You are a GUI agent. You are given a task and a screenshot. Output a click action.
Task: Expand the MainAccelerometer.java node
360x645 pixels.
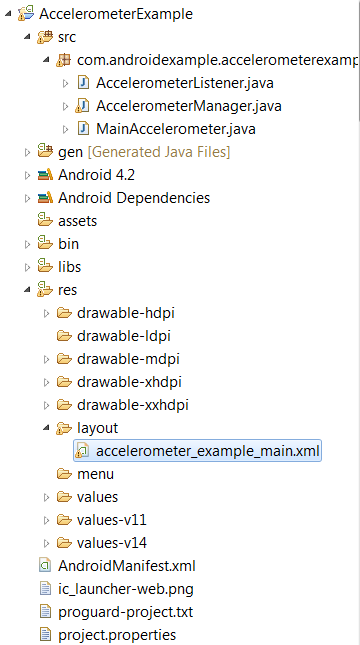click(65, 129)
